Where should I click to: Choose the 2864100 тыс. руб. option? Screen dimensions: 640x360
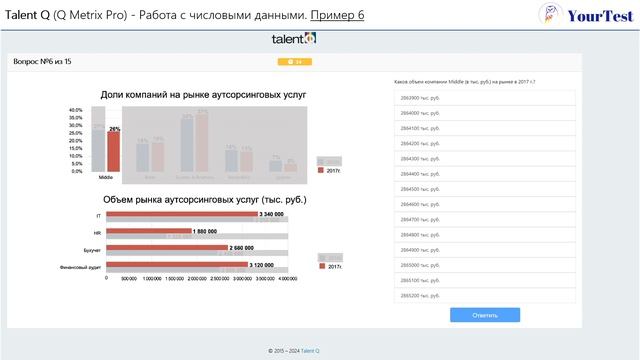click(x=485, y=128)
